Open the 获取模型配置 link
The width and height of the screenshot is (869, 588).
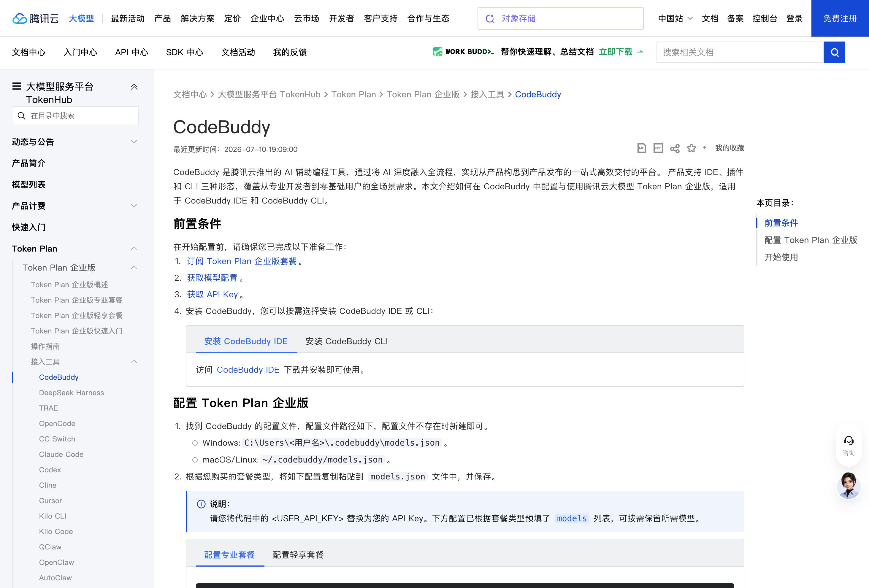pyautogui.click(x=212, y=278)
